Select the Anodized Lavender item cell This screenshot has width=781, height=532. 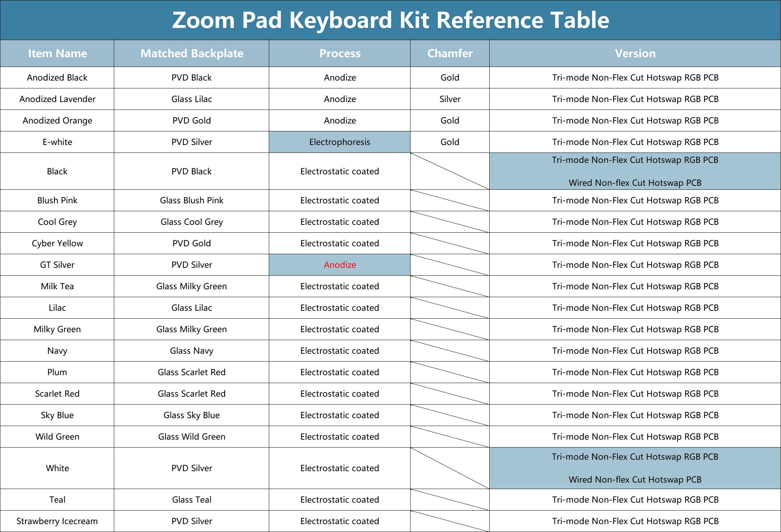pyautogui.click(x=57, y=99)
